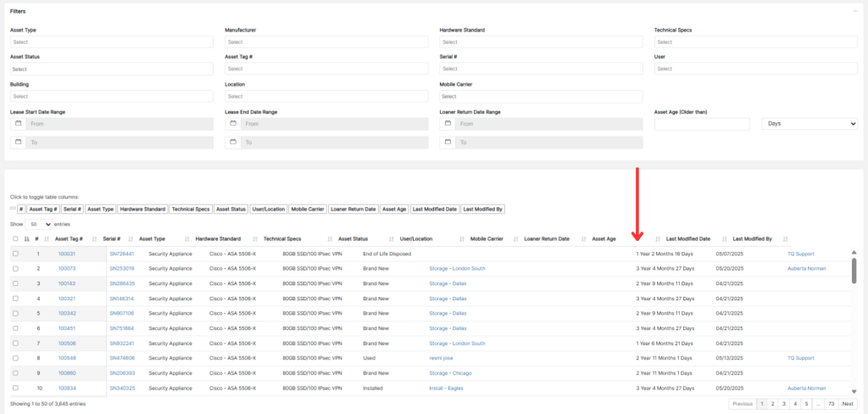Open the Days unit dropdown for Asset Age
Viewport: 868px width, 414px height.
coord(810,124)
